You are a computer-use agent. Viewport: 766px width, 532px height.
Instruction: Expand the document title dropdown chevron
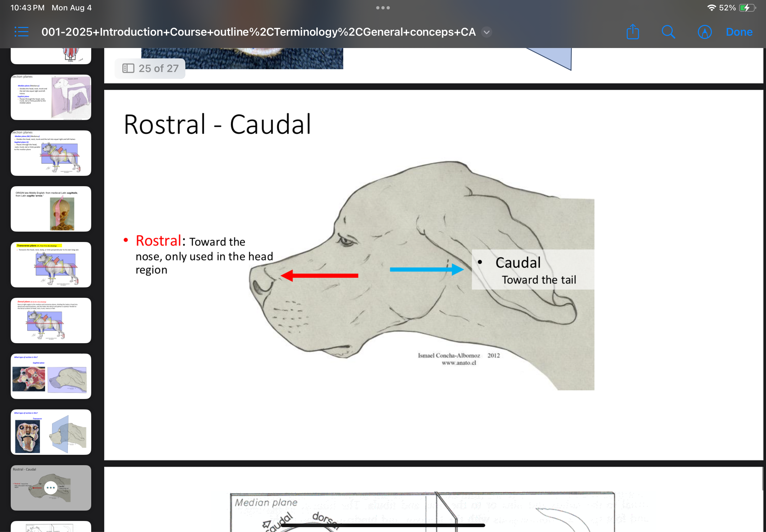pyautogui.click(x=487, y=32)
